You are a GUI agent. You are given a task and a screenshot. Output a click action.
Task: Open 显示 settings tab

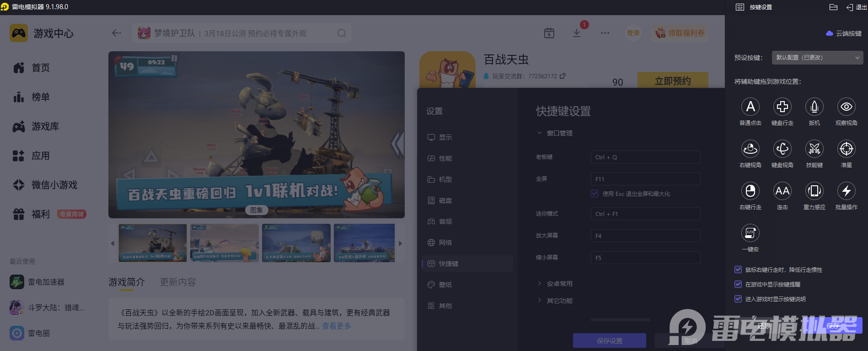point(467,137)
